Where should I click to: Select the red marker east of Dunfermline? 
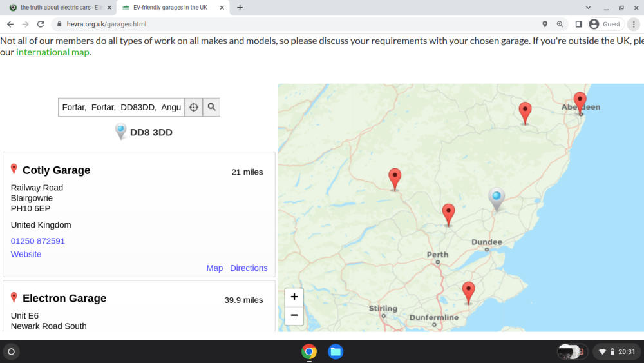tap(468, 292)
